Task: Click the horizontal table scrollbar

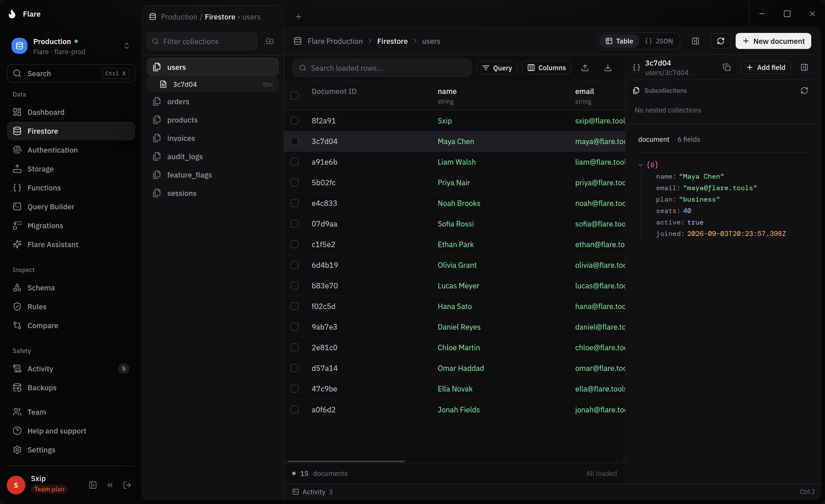Action: [346, 461]
